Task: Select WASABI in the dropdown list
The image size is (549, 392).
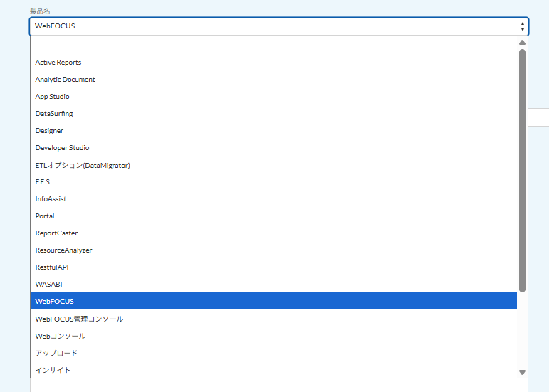Action: click(x=273, y=285)
